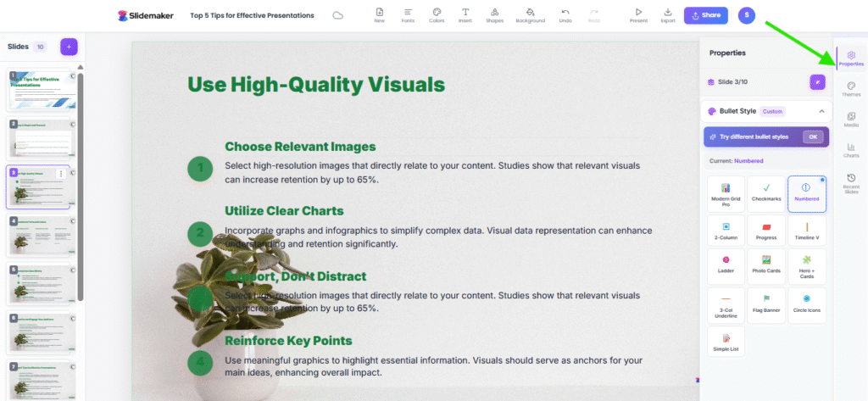Open the Colors palette tool
This screenshot has width=868, height=401.
point(437,13)
